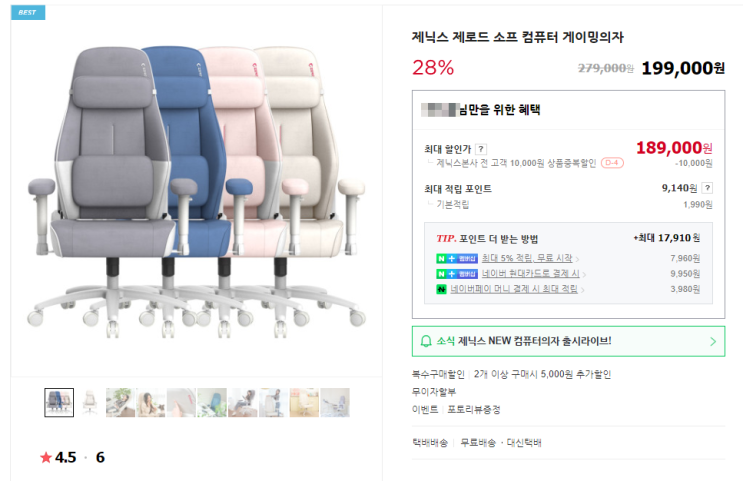Select the blue chair with plant thumbnail
The height and width of the screenshot is (481, 743).
[x=212, y=402]
